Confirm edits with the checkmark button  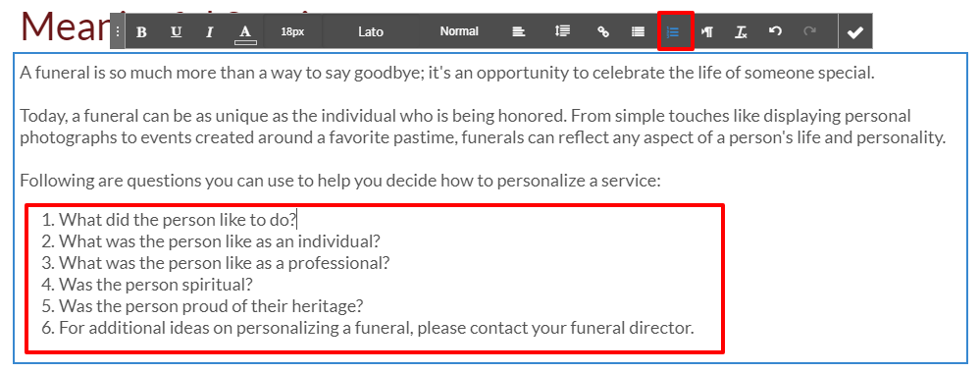tap(855, 32)
